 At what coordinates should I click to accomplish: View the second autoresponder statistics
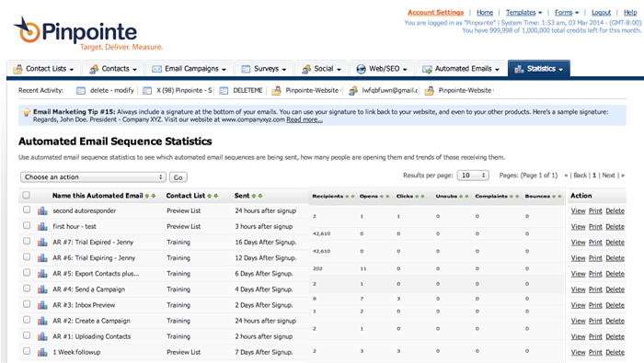(x=578, y=210)
